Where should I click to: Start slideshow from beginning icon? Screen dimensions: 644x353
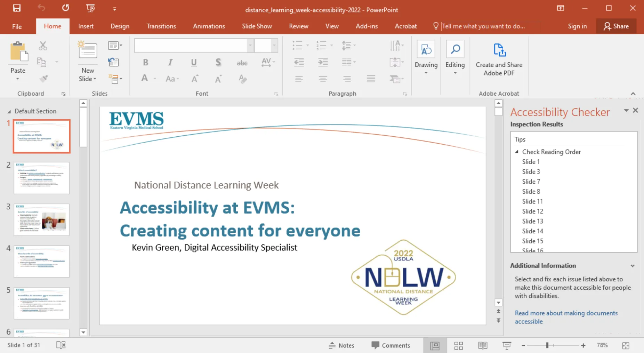(x=90, y=8)
